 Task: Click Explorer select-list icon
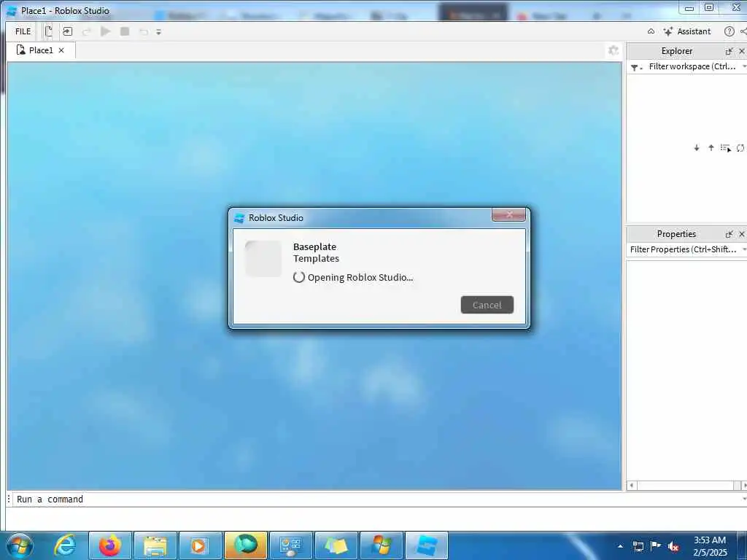click(x=726, y=148)
